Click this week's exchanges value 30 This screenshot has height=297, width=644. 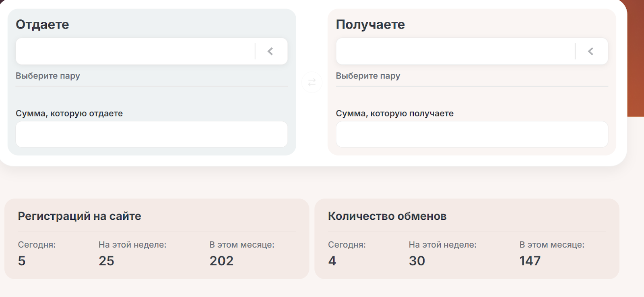pos(417,261)
